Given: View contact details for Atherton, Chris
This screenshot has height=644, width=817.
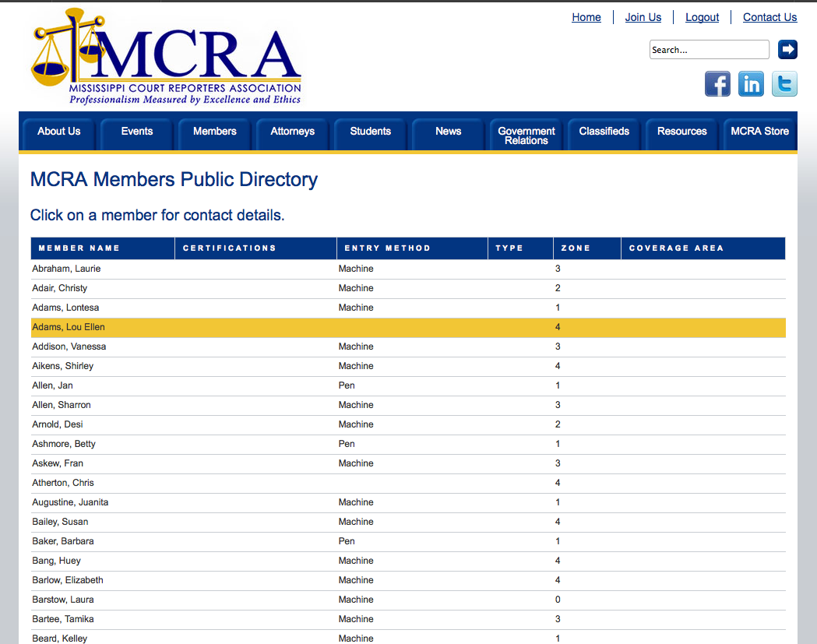Looking at the screenshot, I should pos(63,483).
